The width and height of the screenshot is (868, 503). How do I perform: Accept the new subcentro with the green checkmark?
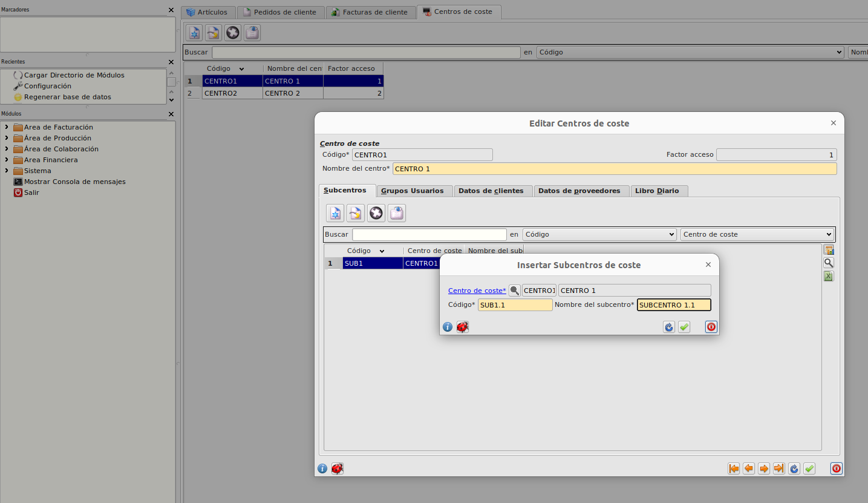pos(684,327)
